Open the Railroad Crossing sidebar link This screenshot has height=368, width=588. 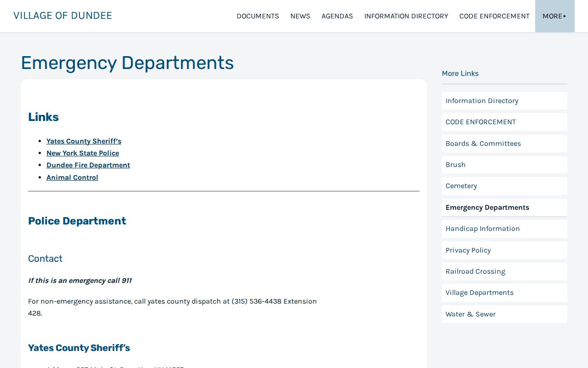504,271
